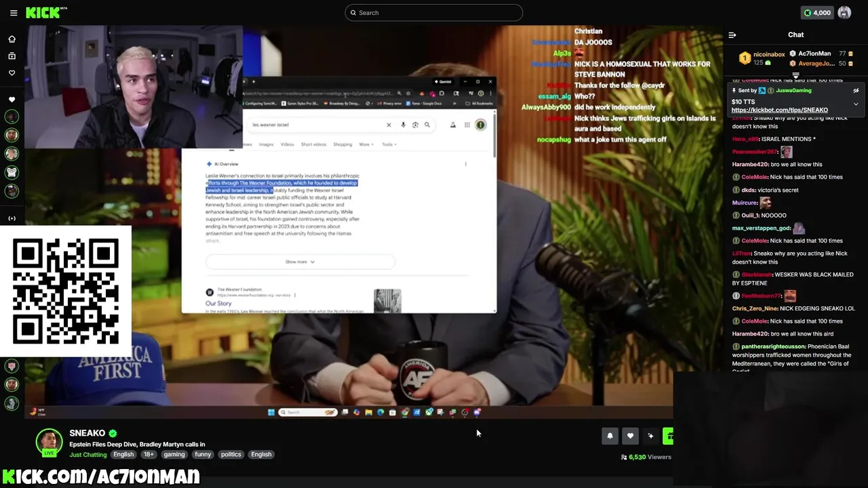Open the browser new tab plus button
Image resolution: width=868 pixels, height=488 pixels.
(254, 82)
